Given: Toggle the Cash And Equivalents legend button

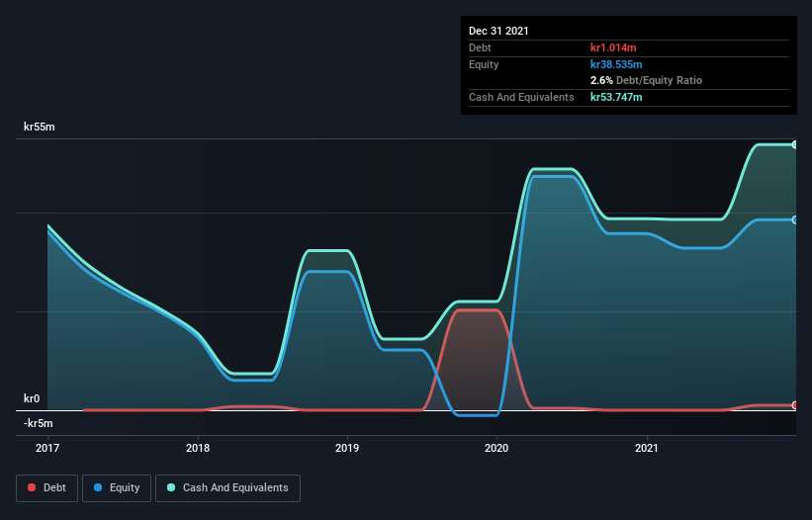Looking at the screenshot, I should [227, 488].
